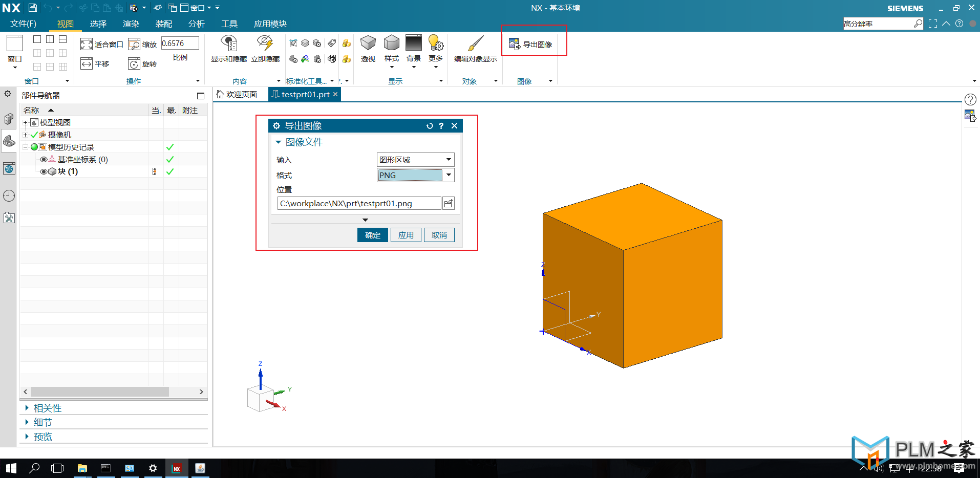Switch to the 分析 ribbon tab

point(197,24)
